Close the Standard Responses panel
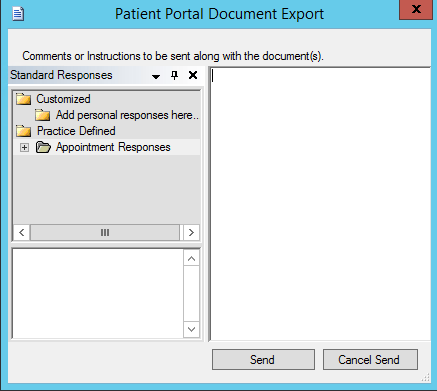437x391 pixels. click(193, 75)
